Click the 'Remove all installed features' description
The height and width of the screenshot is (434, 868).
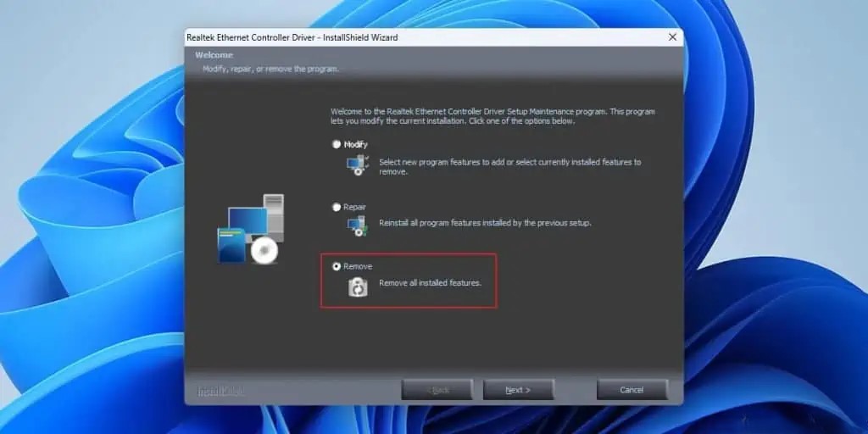click(x=430, y=282)
